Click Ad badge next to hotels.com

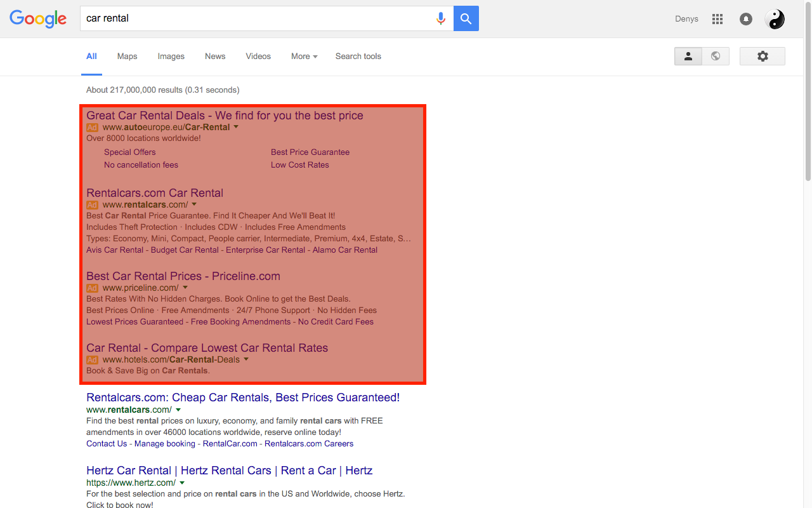(x=92, y=360)
